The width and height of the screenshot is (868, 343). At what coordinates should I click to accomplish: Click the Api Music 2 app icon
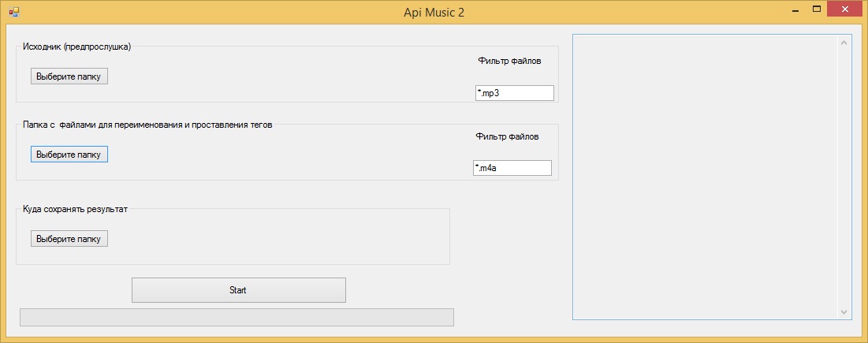(x=13, y=11)
